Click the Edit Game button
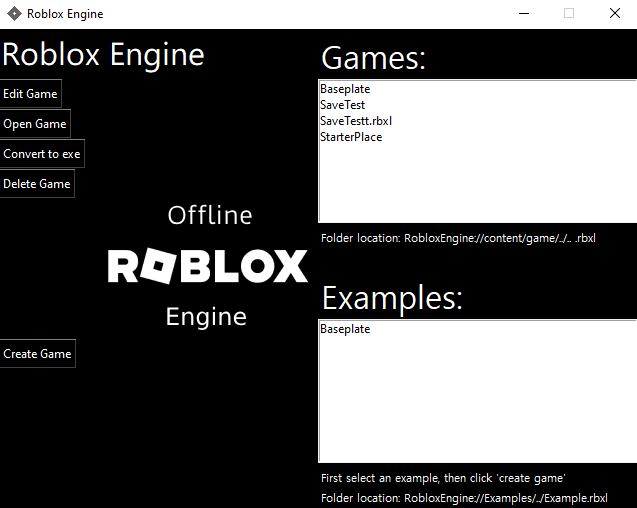 click(30, 93)
